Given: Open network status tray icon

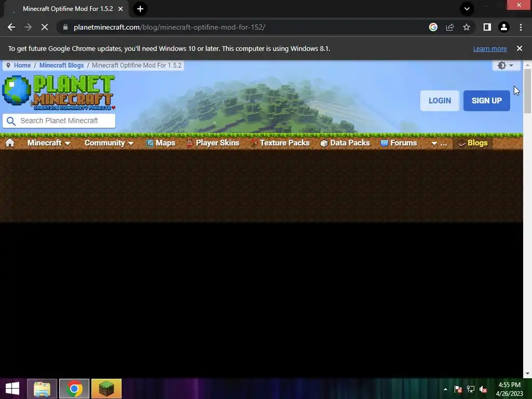Looking at the screenshot, I should coord(471,389).
